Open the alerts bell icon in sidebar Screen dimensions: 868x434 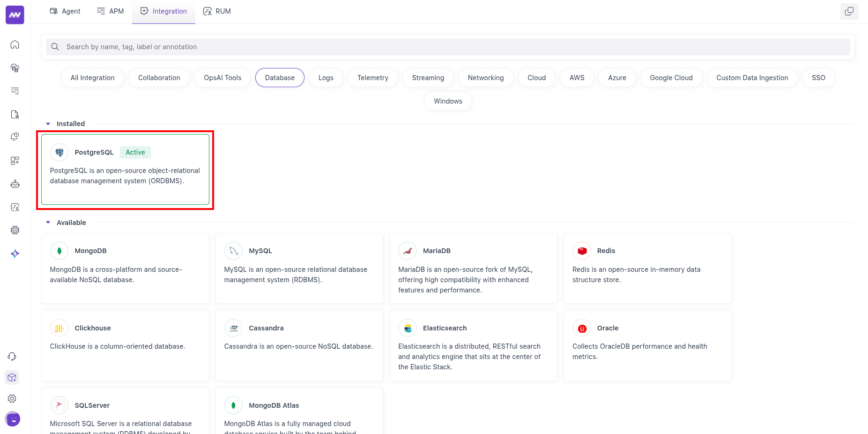(x=15, y=136)
